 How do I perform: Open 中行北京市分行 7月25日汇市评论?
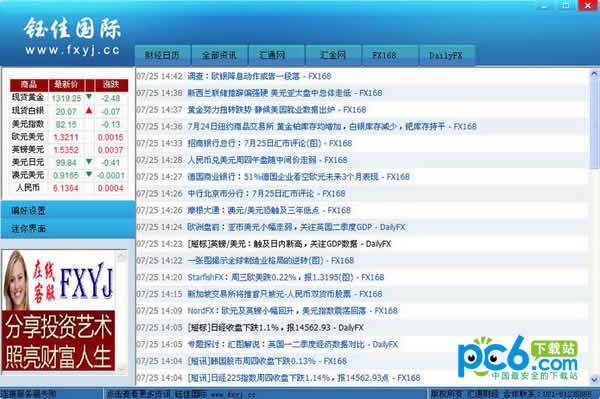266,194
